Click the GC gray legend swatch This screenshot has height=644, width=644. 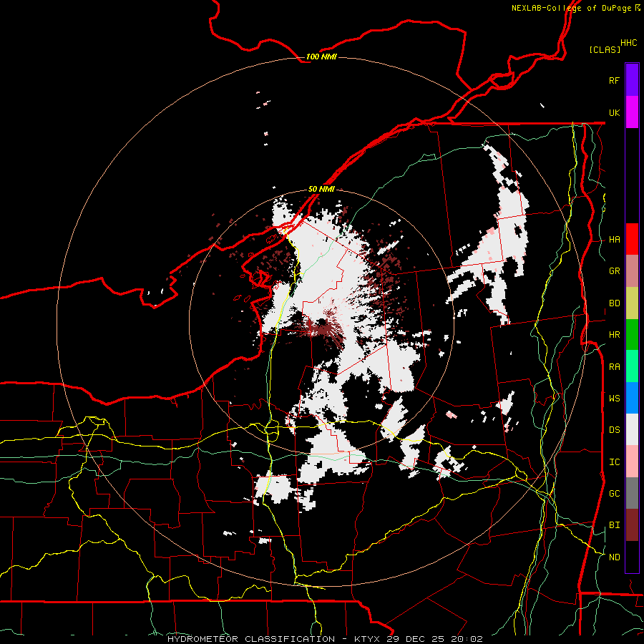coord(632,493)
